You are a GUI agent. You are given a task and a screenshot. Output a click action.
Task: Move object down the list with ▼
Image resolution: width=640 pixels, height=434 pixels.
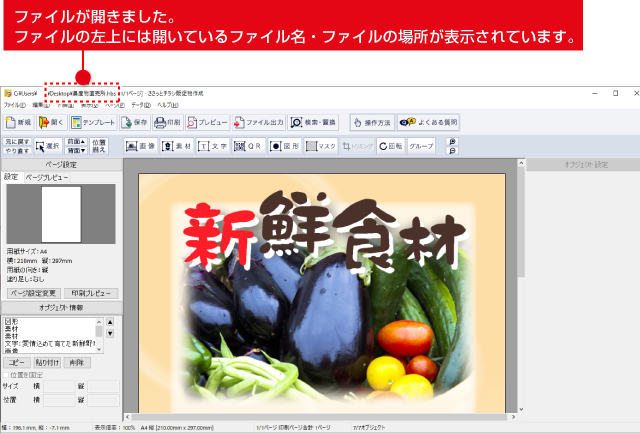pyautogui.click(x=110, y=334)
